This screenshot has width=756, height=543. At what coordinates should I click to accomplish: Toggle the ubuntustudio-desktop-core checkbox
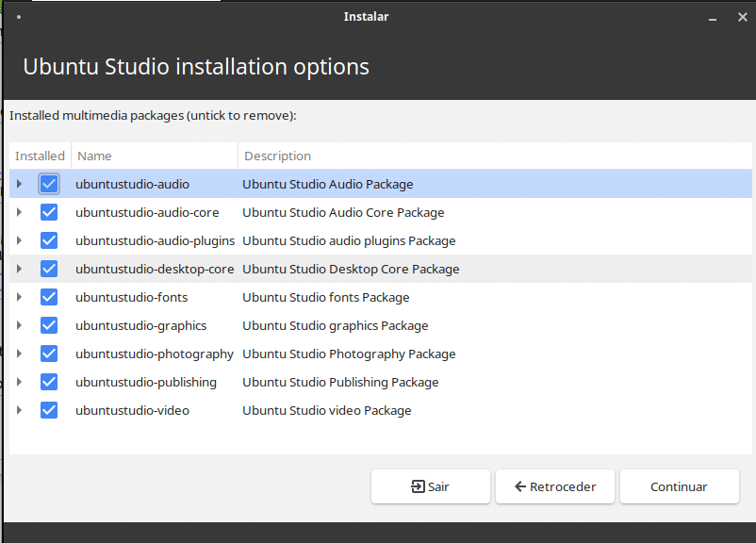(49, 269)
